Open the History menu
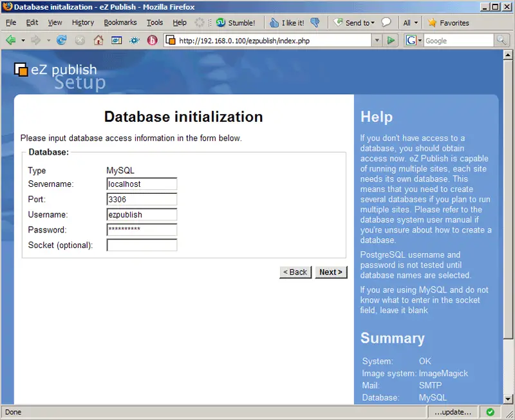 [83, 23]
